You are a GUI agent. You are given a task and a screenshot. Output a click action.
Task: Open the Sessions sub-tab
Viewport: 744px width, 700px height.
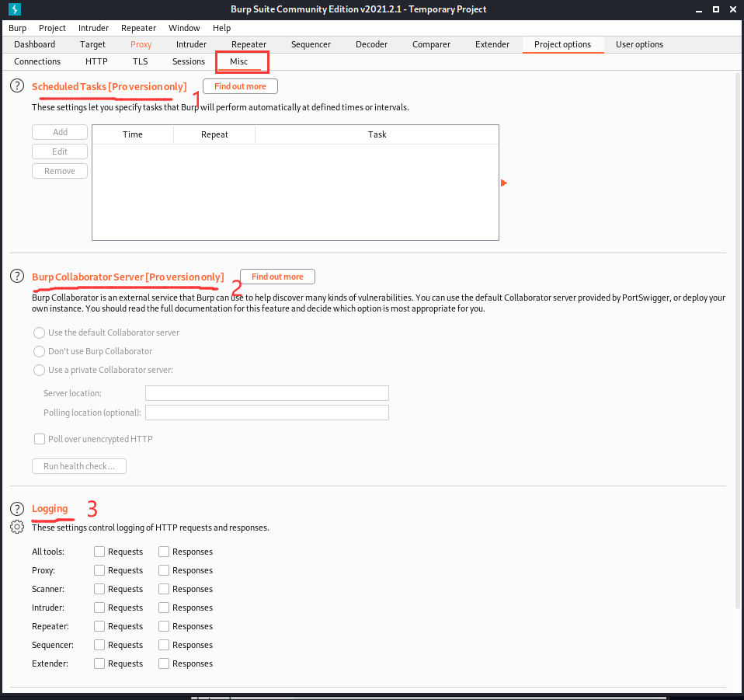click(189, 61)
